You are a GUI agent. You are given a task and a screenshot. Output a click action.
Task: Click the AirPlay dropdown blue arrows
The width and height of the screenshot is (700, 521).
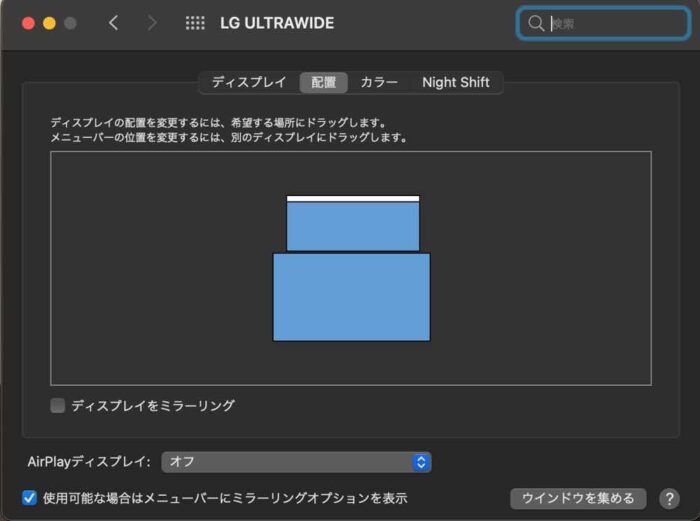point(421,462)
